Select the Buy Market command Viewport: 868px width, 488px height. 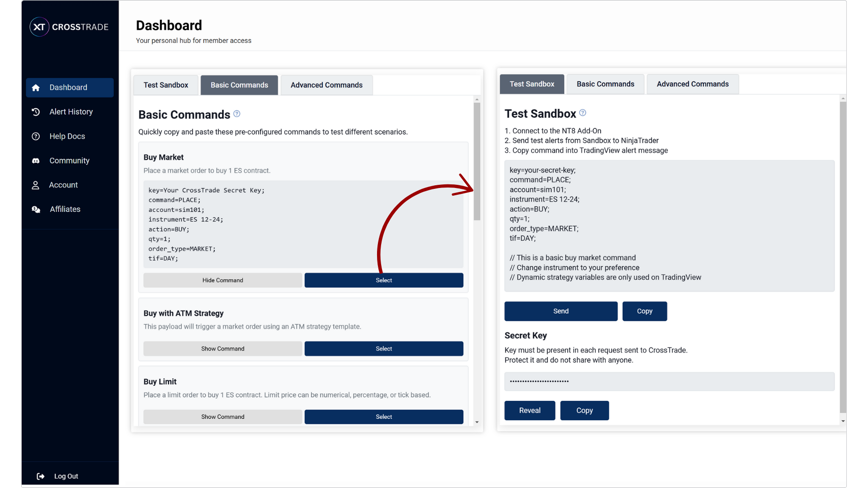tap(384, 280)
